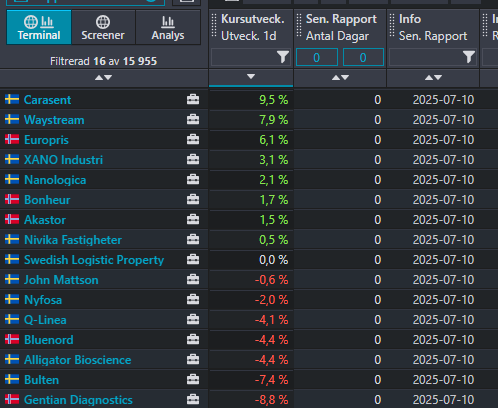Viewport: 498px width, 408px height.
Task: Click the second Antal Dagar input field
Action: coord(363,57)
